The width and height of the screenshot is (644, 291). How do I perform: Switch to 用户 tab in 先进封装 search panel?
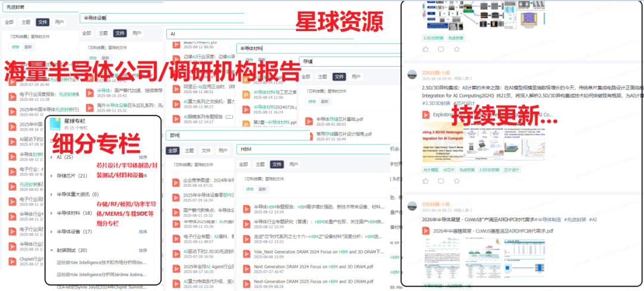click(x=59, y=22)
